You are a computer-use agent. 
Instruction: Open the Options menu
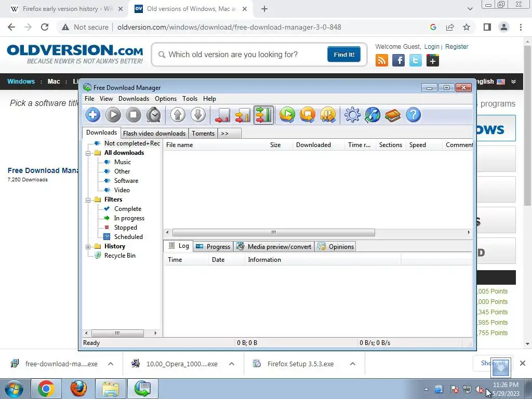point(166,99)
